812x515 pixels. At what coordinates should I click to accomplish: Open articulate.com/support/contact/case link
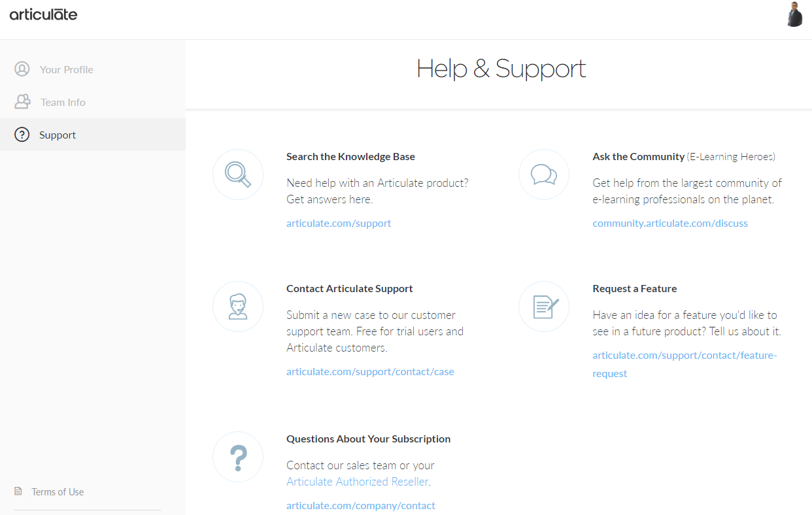[370, 372]
